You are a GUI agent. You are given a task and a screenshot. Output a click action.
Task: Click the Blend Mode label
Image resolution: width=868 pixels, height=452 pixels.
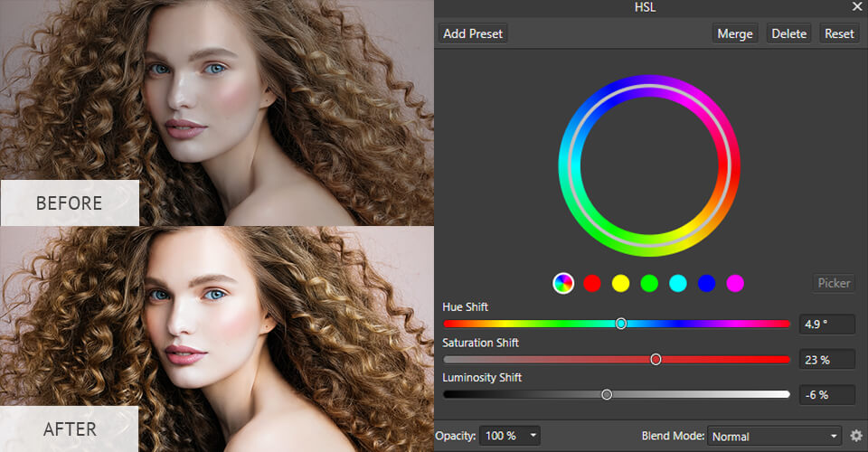pyautogui.click(x=673, y=436)
